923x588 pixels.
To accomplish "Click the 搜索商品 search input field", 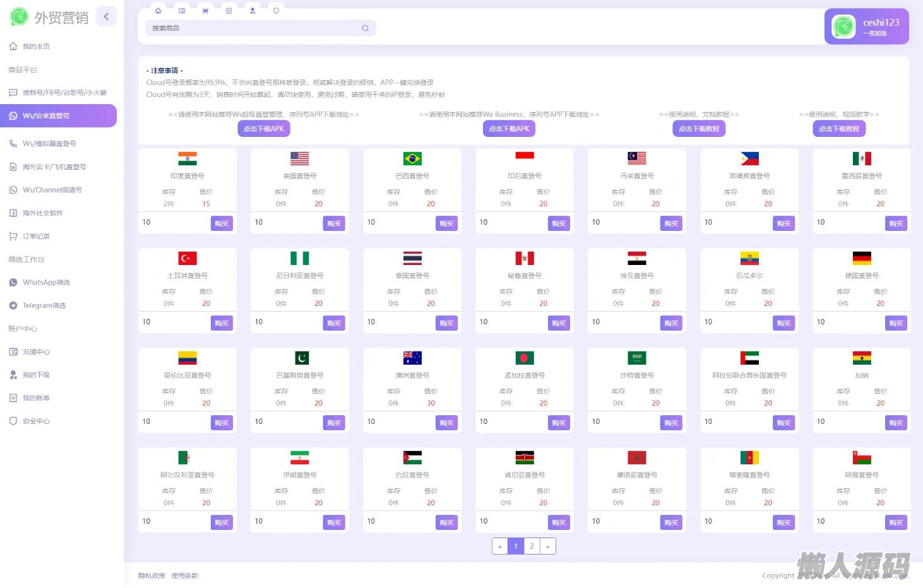I will pyautogui.click(x=253, y=28).
